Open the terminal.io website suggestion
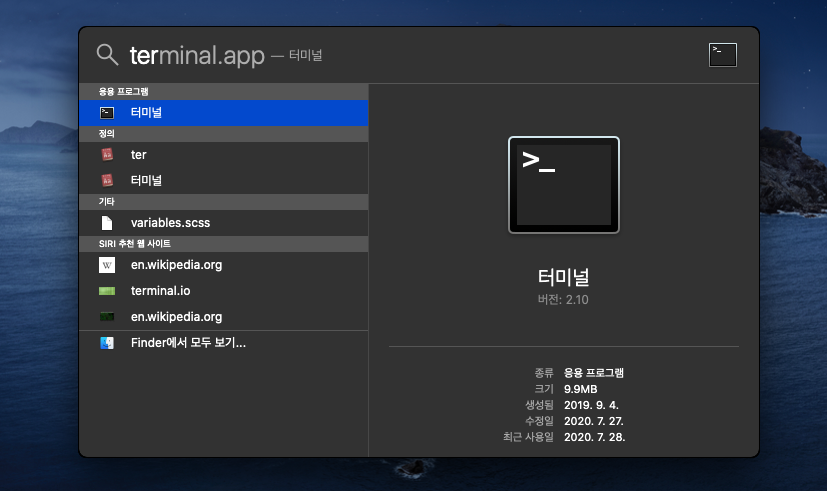The width and height of the screenshot is (827, 491). pyautogui.click(x=224, y=291)
